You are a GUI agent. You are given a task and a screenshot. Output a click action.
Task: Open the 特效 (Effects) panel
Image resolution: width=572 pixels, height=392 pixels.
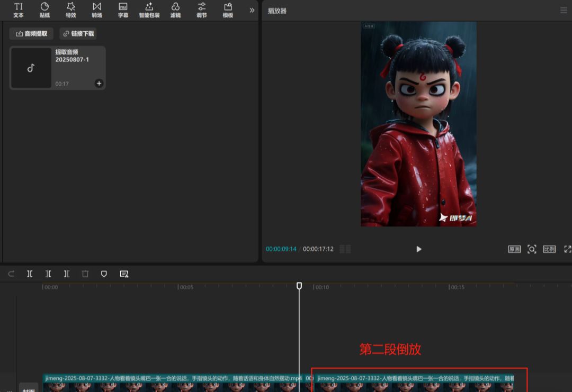70,10
